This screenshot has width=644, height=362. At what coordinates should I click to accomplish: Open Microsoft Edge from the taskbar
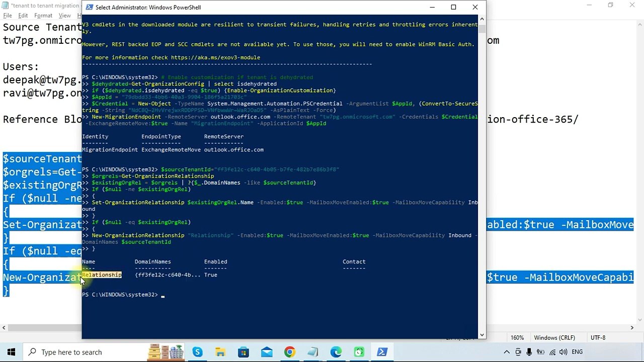click(x=336, y=352)
